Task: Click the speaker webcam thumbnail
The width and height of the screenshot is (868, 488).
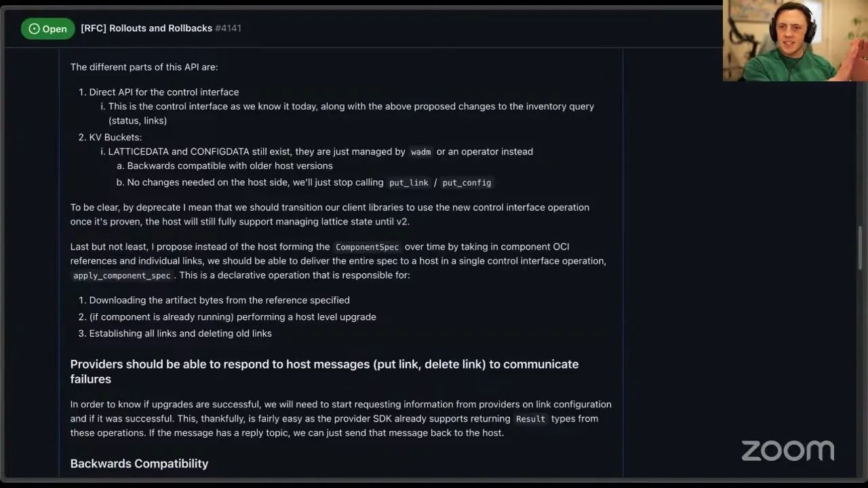Action: [795, 41]
